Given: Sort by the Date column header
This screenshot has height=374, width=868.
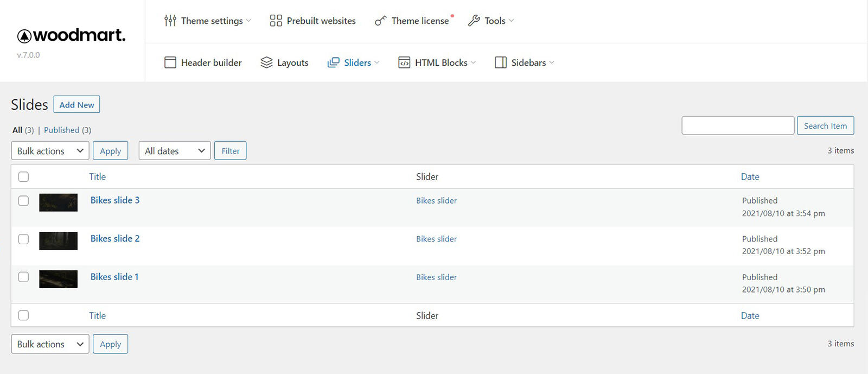Looking at the screenshot, I should pos(750,176).
